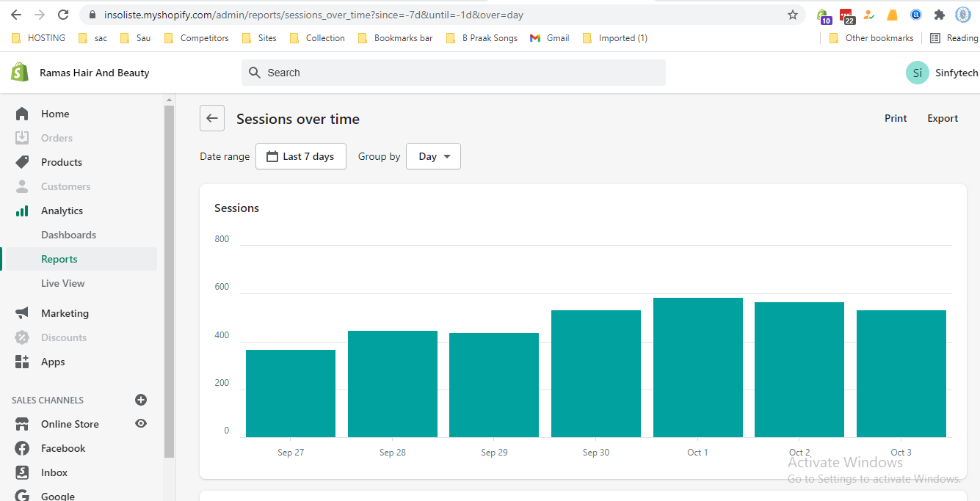This screenshot has height=501, width=980.
Task: Open the HOSTING bookmark folder
Action: tap(39, 38)
